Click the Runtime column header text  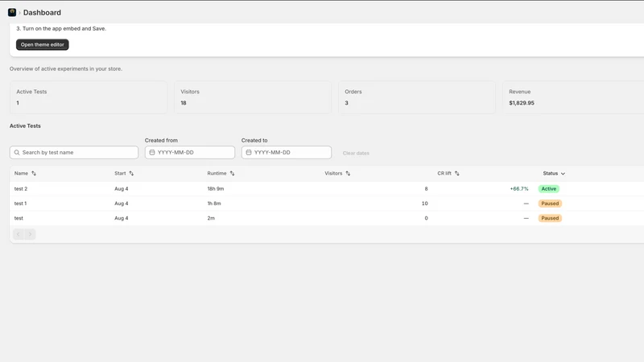click(x=217, y=173)
